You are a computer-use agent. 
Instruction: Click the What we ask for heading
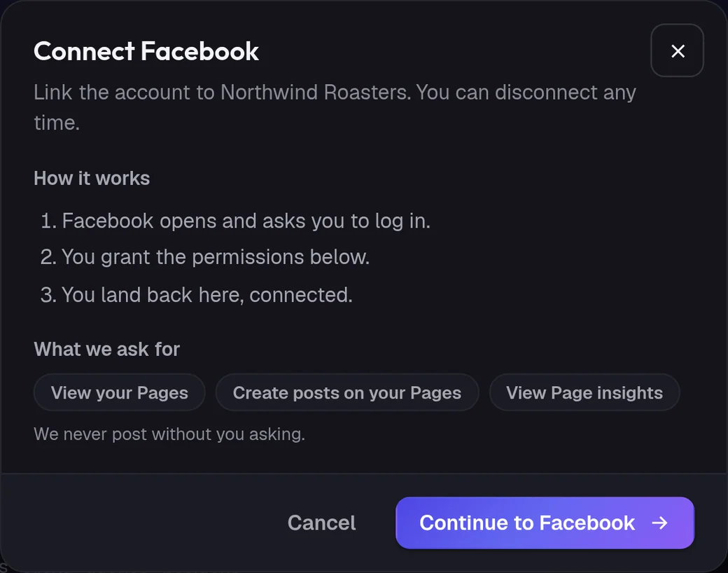(x=107, y=350)
